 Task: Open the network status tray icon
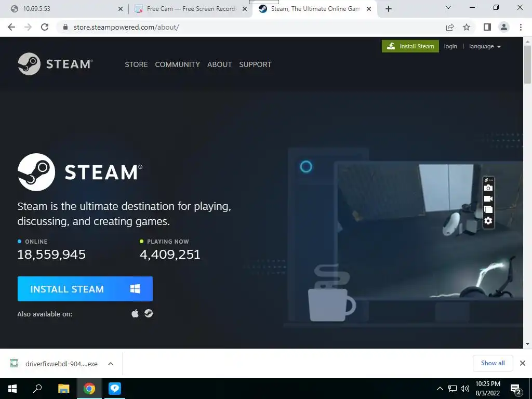click(453, 389)
